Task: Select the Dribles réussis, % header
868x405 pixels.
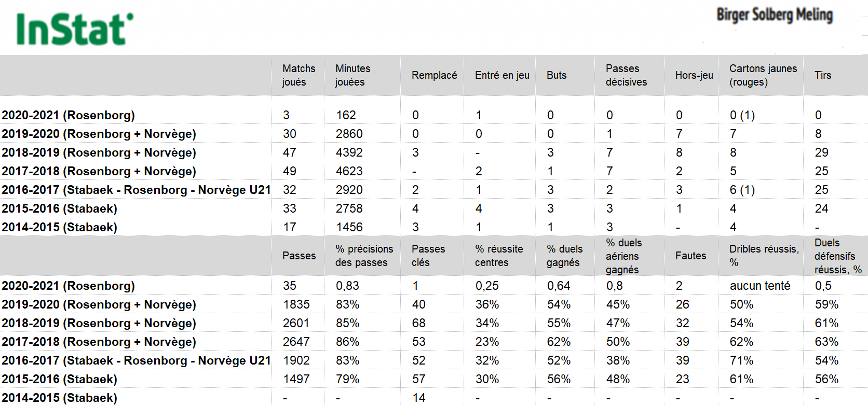Action: tap(764, 256)
